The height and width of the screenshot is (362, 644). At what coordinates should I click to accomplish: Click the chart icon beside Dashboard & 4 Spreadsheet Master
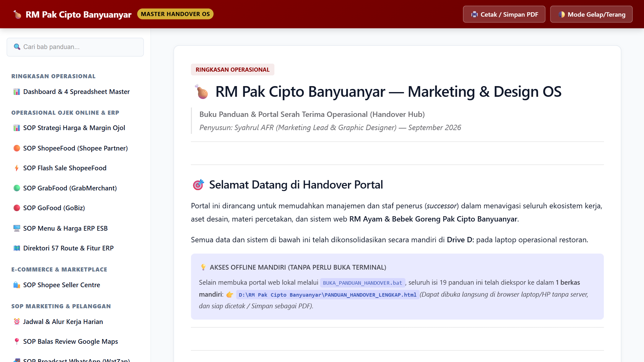pos(17,92)
